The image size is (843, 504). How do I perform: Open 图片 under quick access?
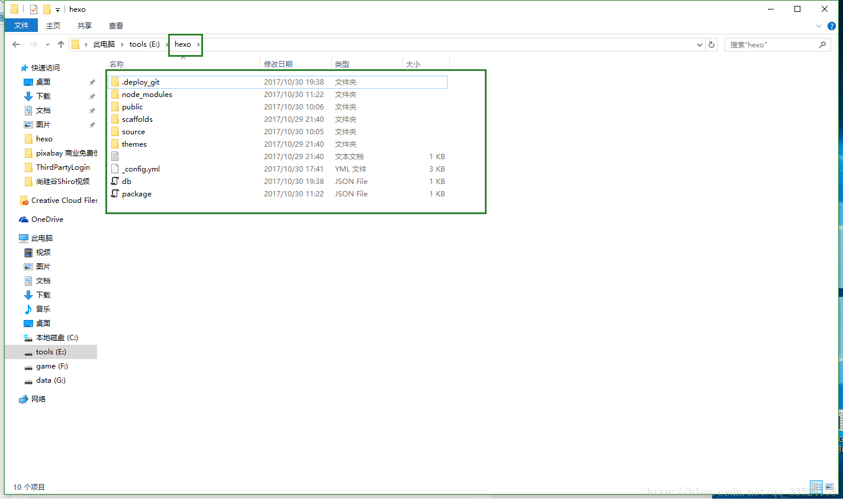click(x=43, y=125)
